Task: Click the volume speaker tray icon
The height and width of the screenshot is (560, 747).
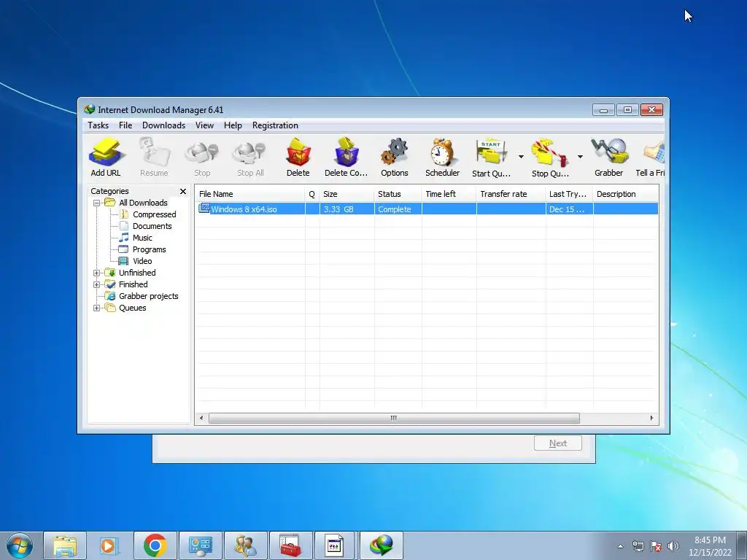Action: [x=673, y=546]
